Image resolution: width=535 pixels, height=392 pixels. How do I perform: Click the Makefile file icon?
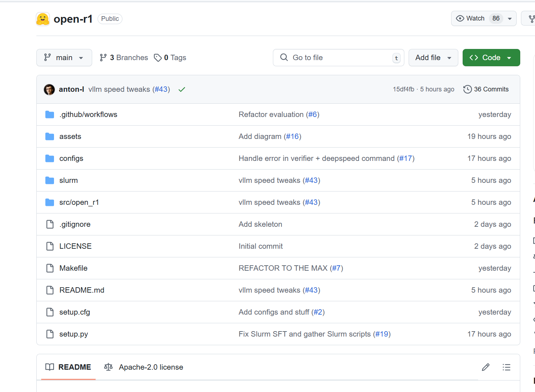[50, 268]
